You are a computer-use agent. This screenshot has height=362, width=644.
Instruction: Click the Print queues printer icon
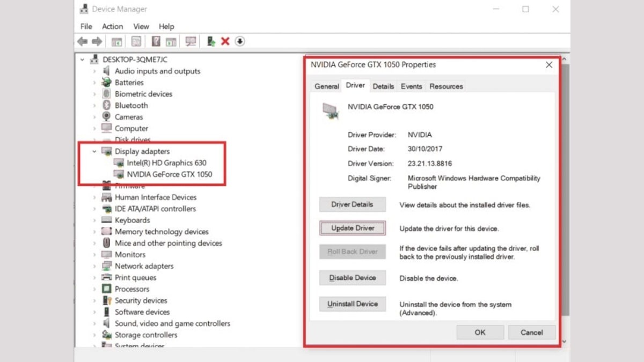coord(106,277)
